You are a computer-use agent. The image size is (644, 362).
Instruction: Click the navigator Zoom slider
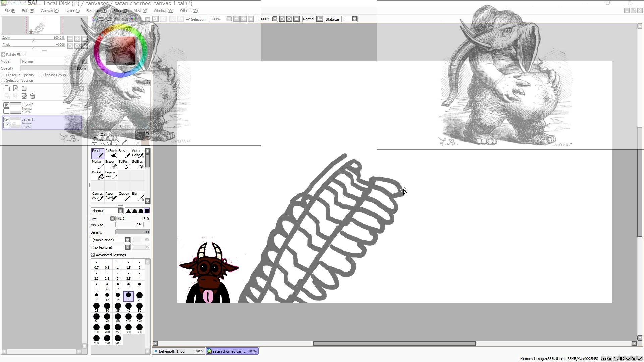click(x=34, y=41)
